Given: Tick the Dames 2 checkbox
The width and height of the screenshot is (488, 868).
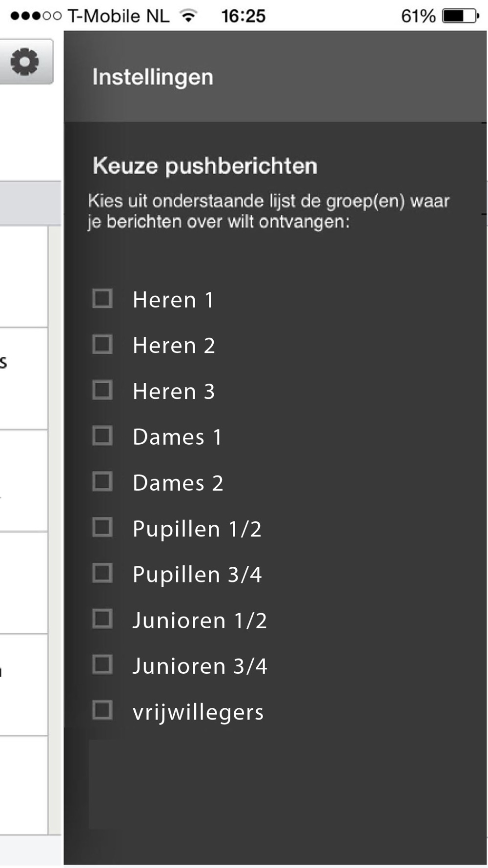Looking at the screenshot, I should pos(102,482).
